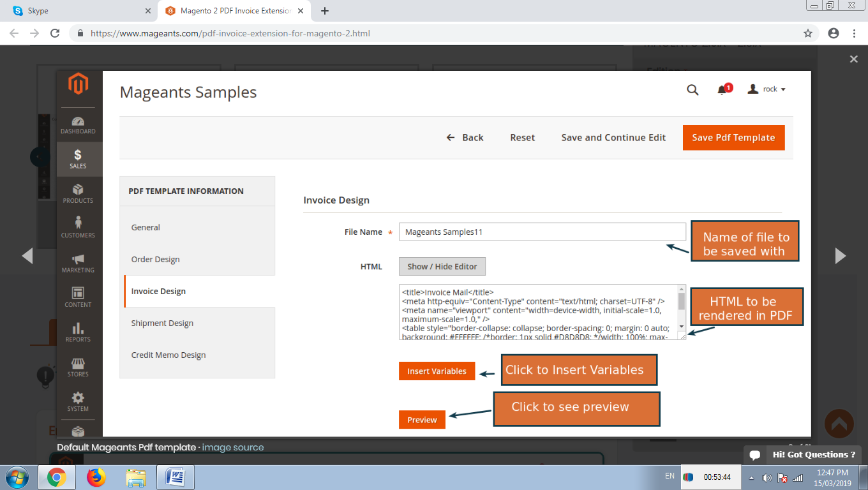Click the Show / Hide Editor button

pyautogui.click(x=442, y=267)
